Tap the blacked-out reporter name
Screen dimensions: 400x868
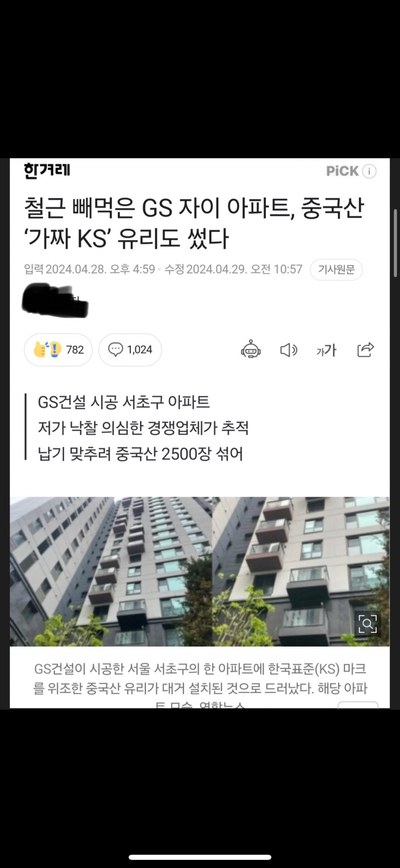click(x=55, y=301)
